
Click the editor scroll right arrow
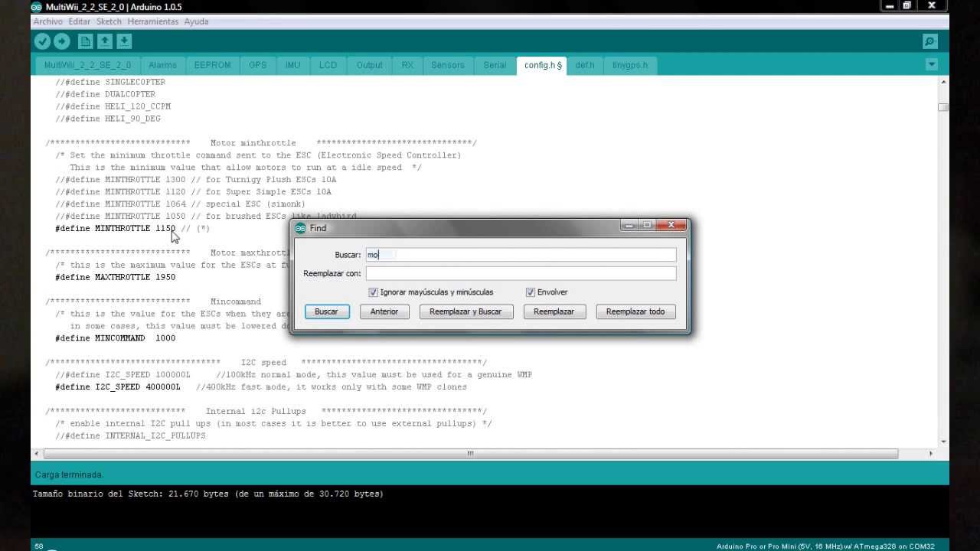pos(931,454)
